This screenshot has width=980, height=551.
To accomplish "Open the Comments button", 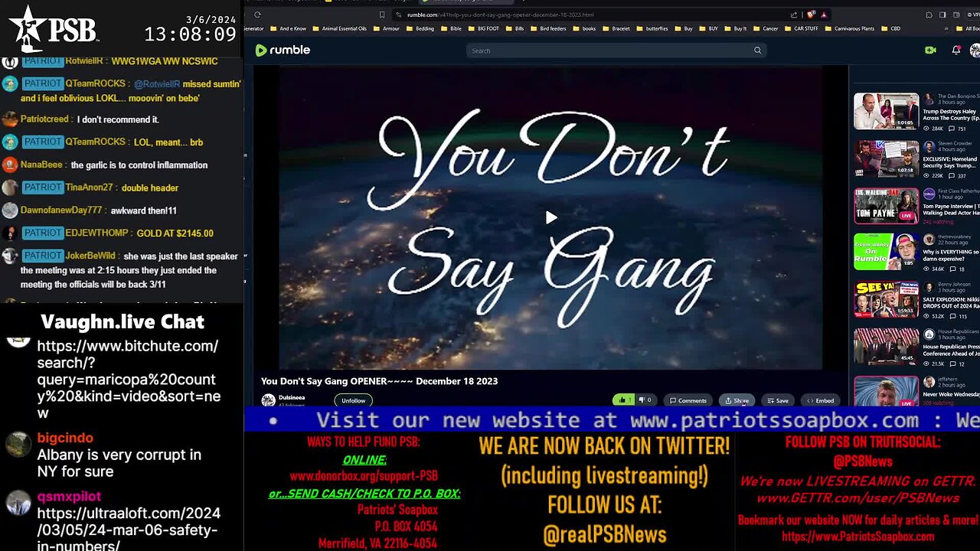I will coord(688,400).
